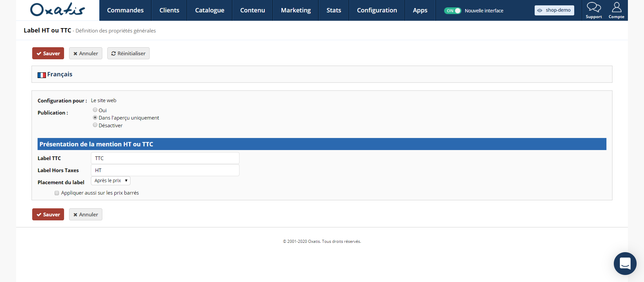
Task: Click the French flag icon
Action: tap(42, 75)
